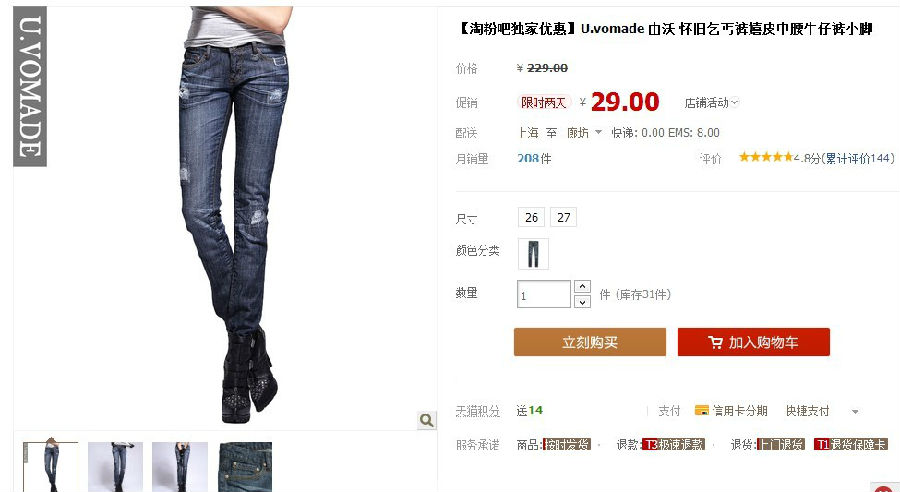
Task: Expand the 店铺活动 shop activity dropdown
Action: click(712, 103)
